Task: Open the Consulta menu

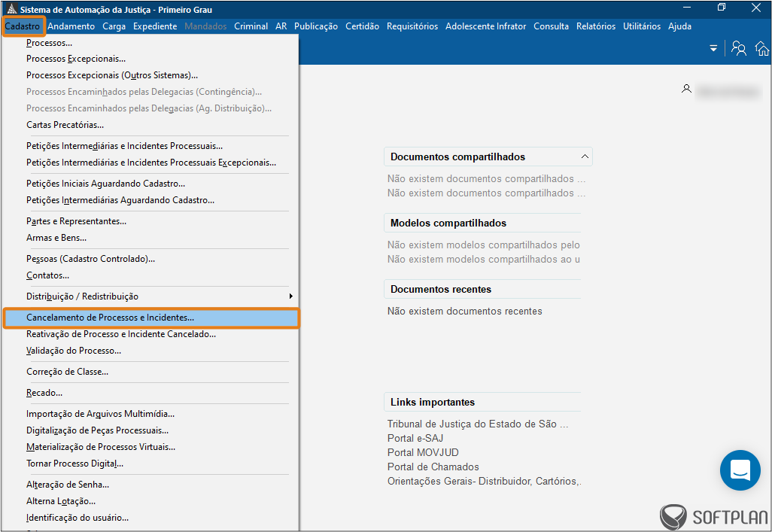Action: coord(551,26)
